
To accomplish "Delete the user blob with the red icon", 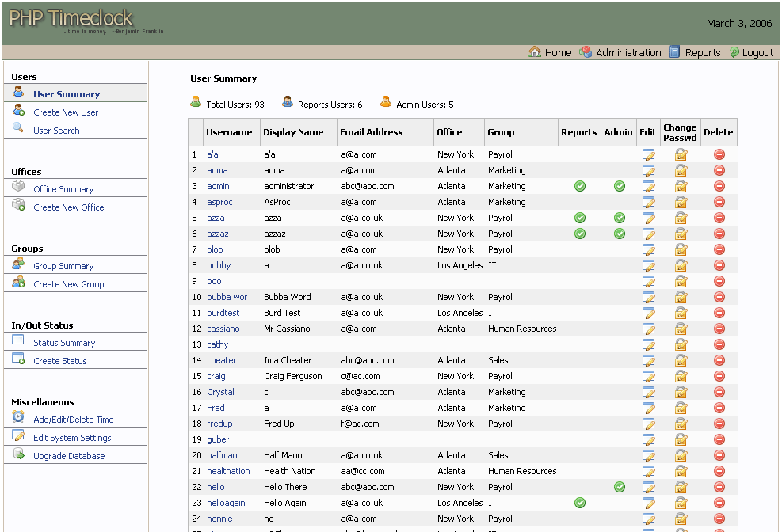I will click(x=718, y=249).
